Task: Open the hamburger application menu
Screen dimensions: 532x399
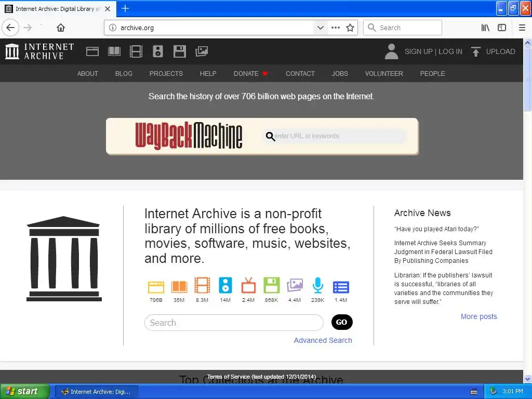Action: pyautogui.click(x=522, y=28)
